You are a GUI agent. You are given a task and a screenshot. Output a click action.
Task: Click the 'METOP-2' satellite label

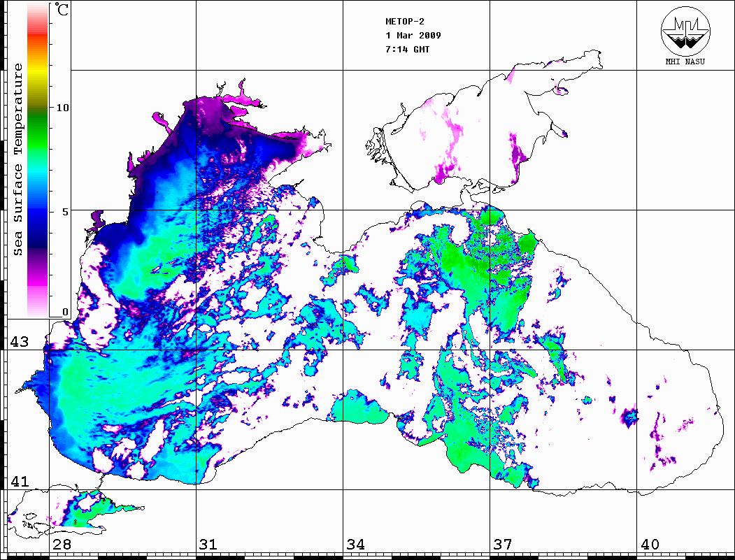pyautogui.click(x=405, y=22)
